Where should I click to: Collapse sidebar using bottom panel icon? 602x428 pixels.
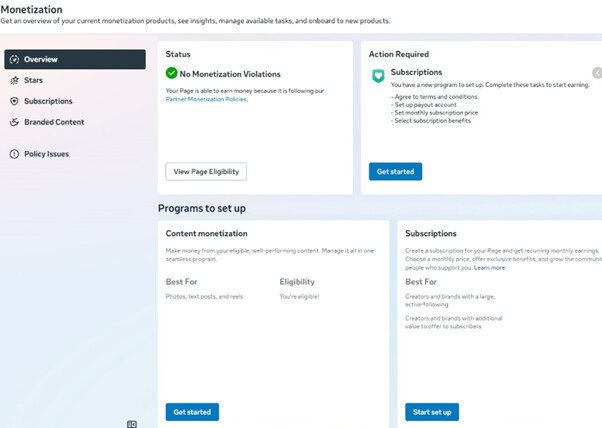tap(132, 424)
